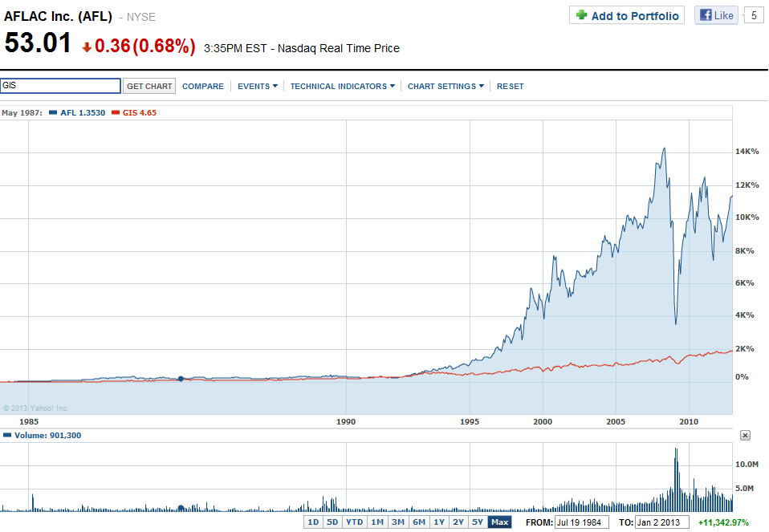The height and width of the screenshot is (532, 769).
Task: Select the 1D time range
Action: click(313, 522)
